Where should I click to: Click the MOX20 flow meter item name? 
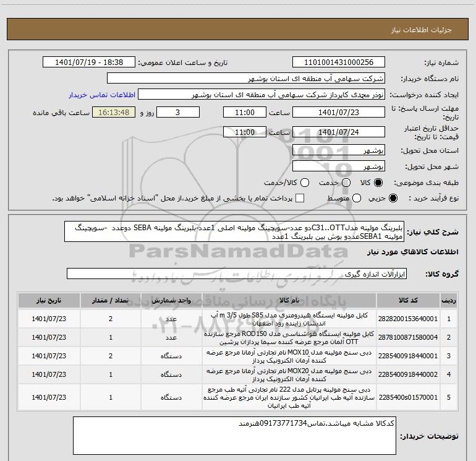coord(289,375)
